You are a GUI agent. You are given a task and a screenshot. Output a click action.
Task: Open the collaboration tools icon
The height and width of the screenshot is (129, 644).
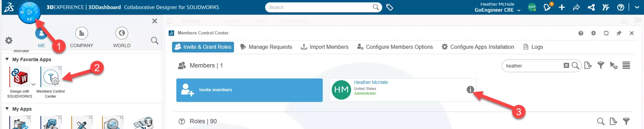point(606,7)
